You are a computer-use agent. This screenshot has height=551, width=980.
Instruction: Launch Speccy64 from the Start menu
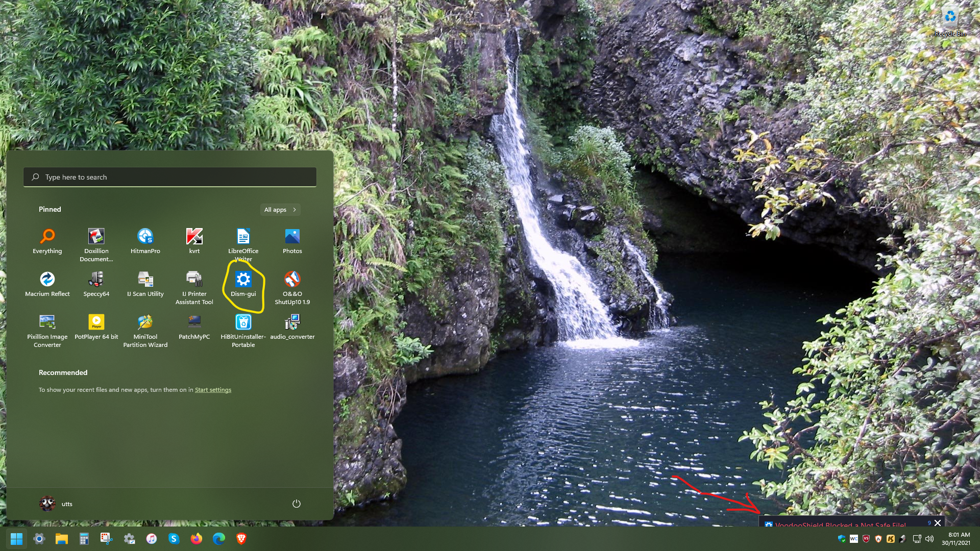[96, 284]
